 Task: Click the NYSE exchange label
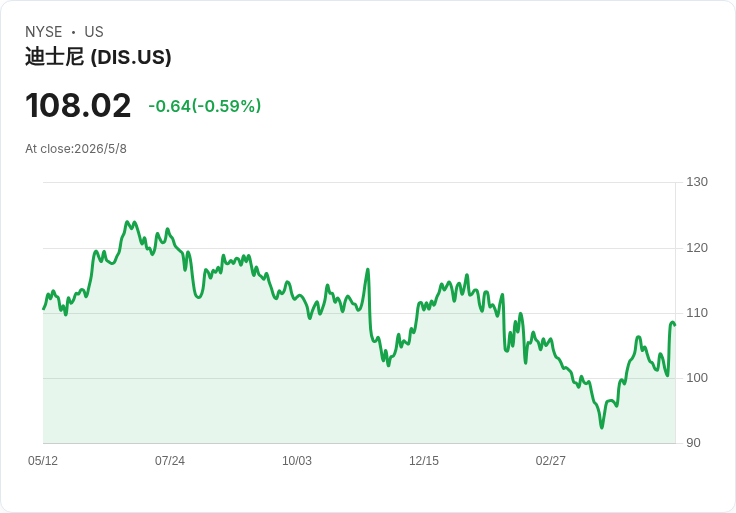(x=44, y=32)
